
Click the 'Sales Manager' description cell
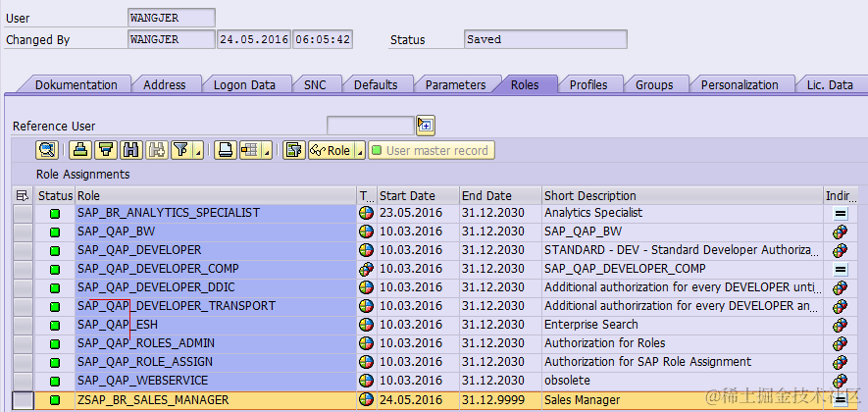point(683,400)
